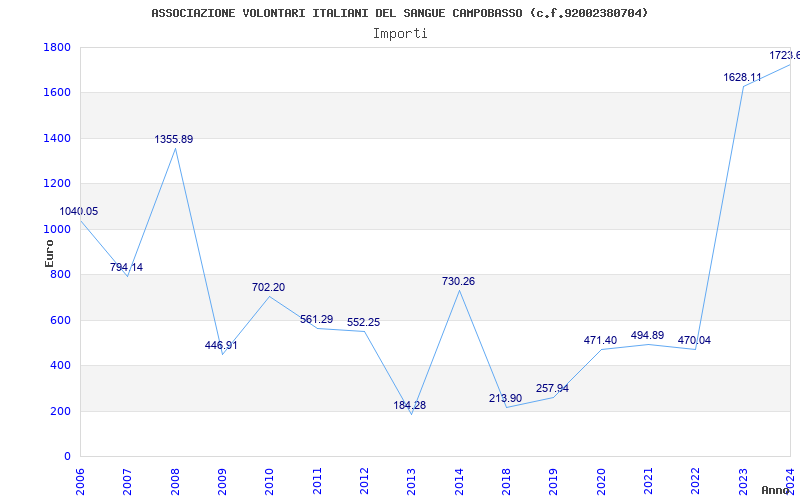800x500 pixels.
Task: Click the 561.29 data label
Action: point(316,319)
